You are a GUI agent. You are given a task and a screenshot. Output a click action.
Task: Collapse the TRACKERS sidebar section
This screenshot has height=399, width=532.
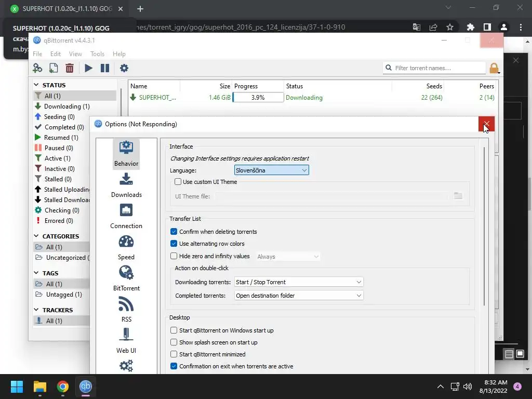coord(37,310)
